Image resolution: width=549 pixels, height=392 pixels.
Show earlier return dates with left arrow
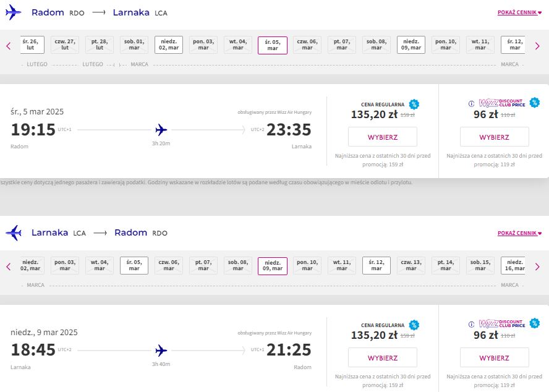(x=9, y=266)
